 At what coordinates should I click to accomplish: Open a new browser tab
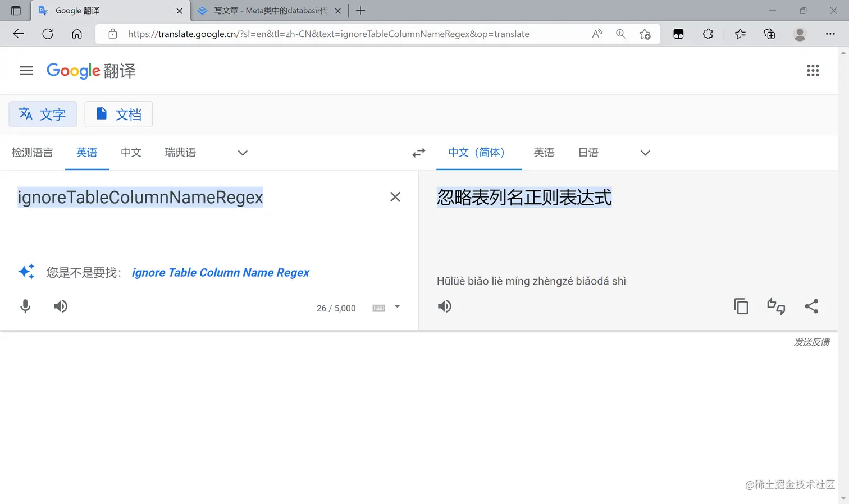click(x=360, y=10)
